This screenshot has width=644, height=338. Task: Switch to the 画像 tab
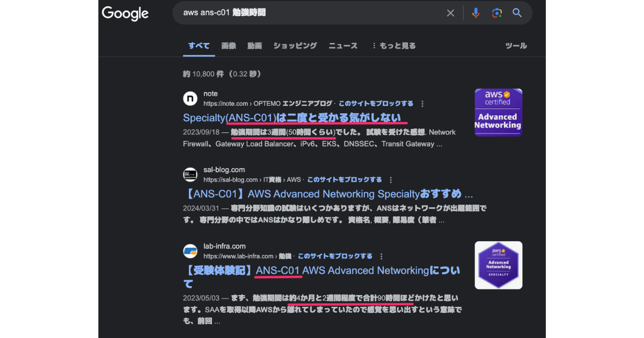tap(229, 46)
